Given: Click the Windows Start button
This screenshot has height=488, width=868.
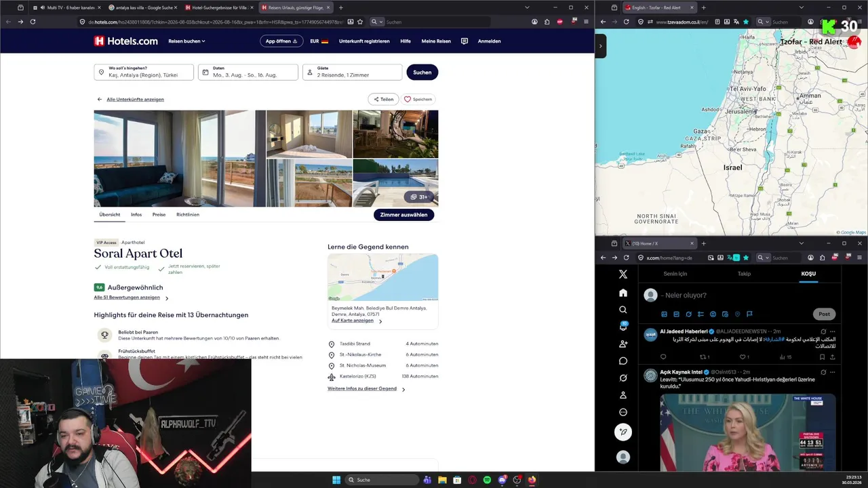Looking at the screenshot, I should (336, 480).
